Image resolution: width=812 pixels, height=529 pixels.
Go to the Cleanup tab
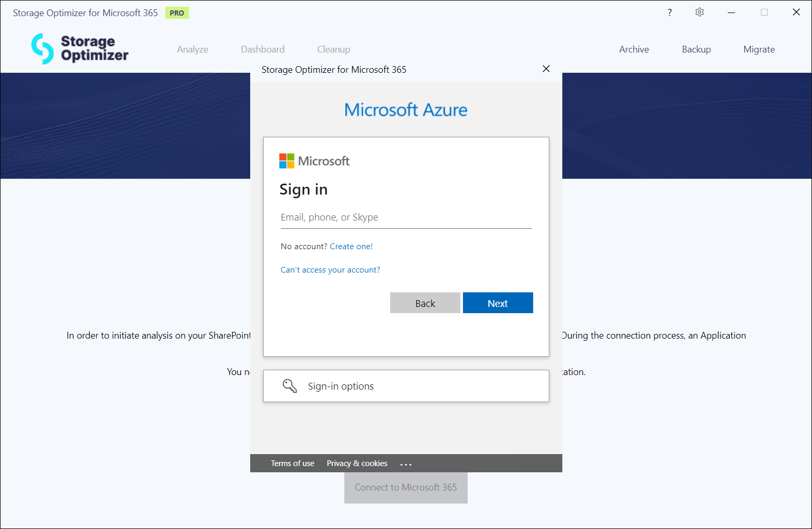click(x=333, y=49)
